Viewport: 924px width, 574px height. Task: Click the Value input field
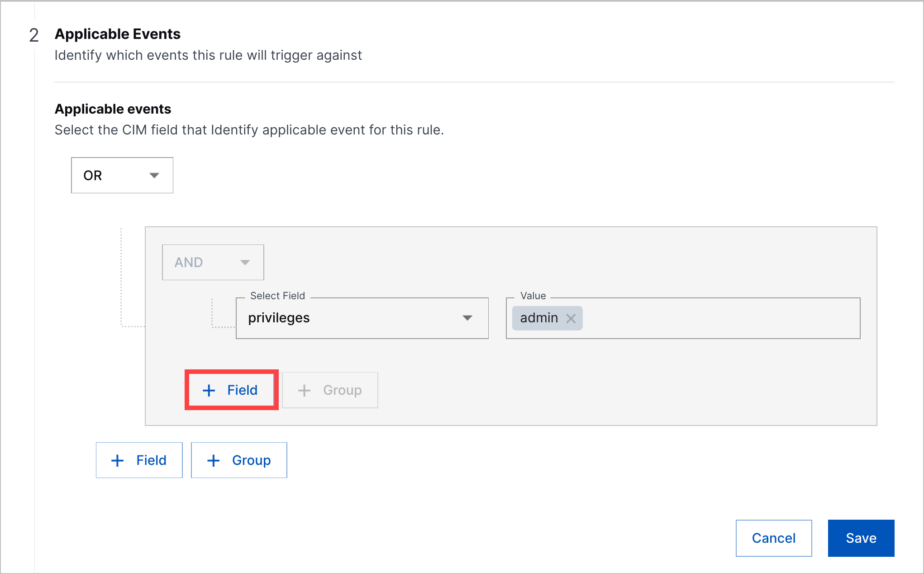701,318
